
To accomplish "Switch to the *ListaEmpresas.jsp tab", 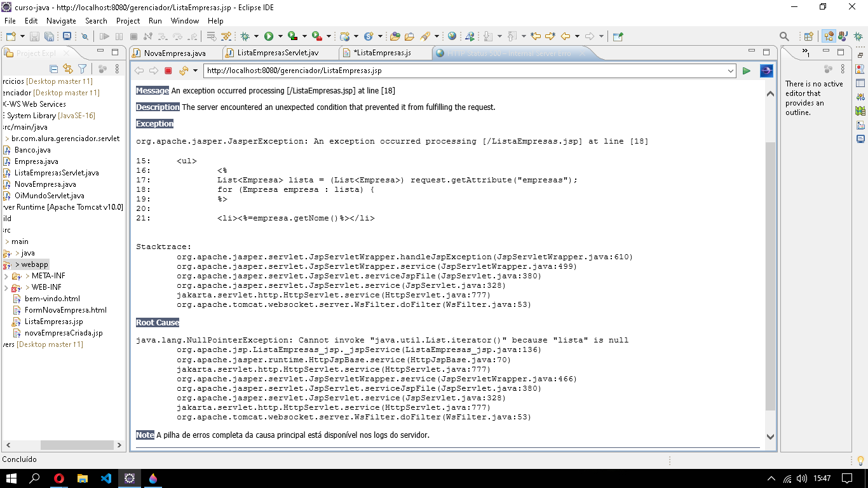I will 383,53.
